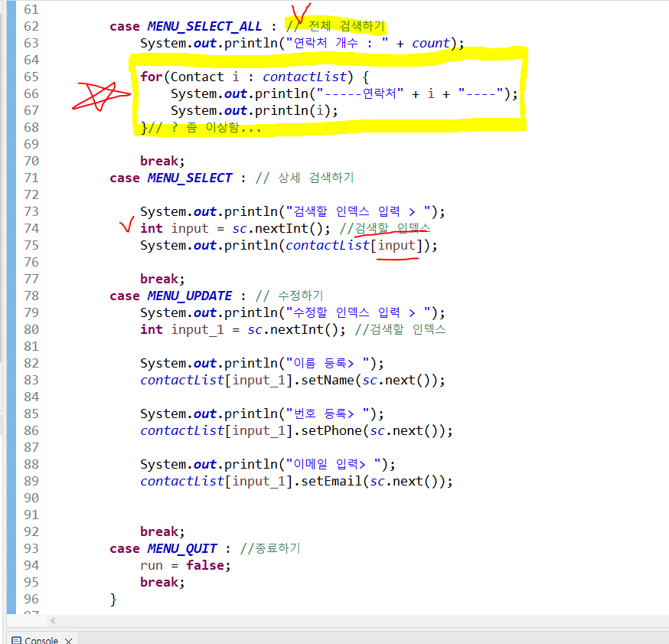The height and width of the screenshot is (644, 669).
Task: Click the MENU_QUIT case label
Action: [182, 548]
